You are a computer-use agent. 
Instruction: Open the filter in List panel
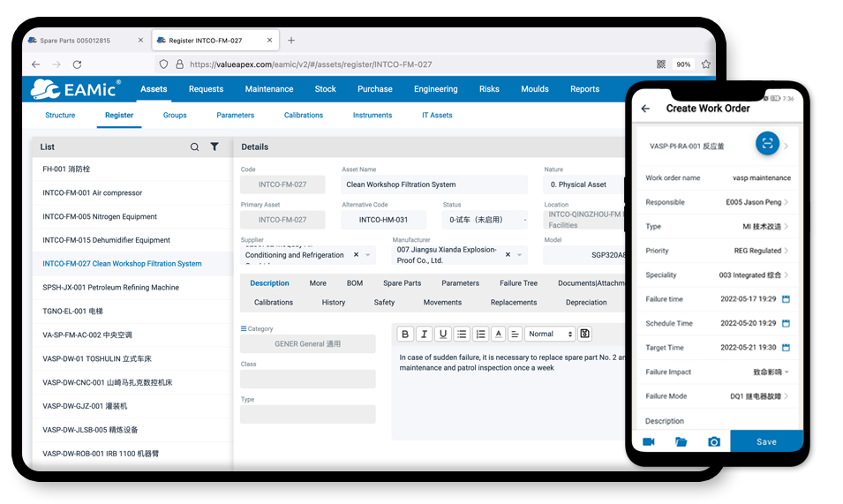tap(215, 147)
